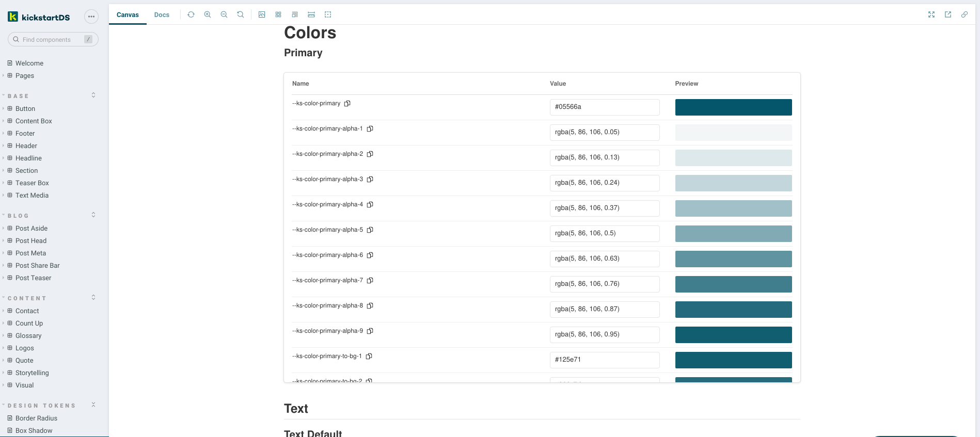Expand the Glossary component
The image size is (980, 437).
pos(28,335)
